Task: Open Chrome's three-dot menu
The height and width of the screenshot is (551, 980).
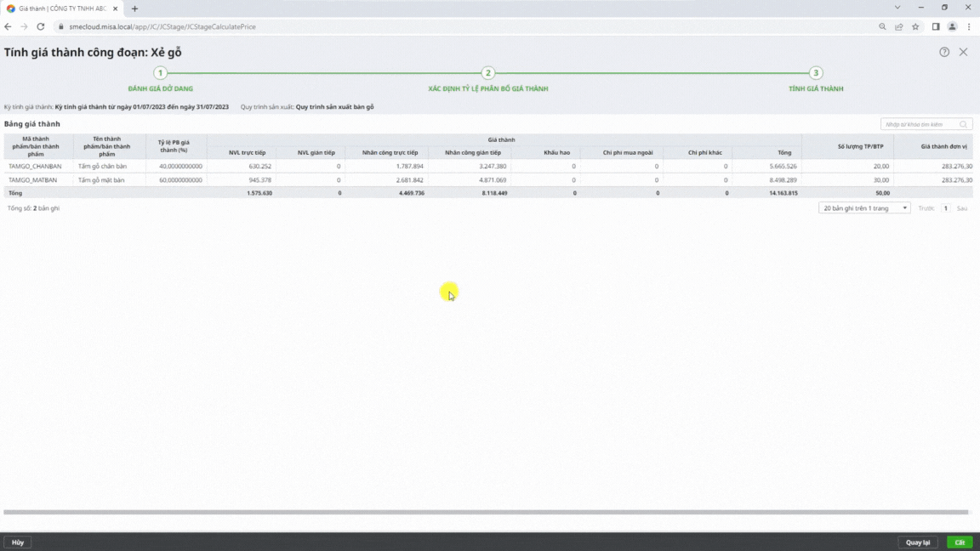Action: click(969, 26)
